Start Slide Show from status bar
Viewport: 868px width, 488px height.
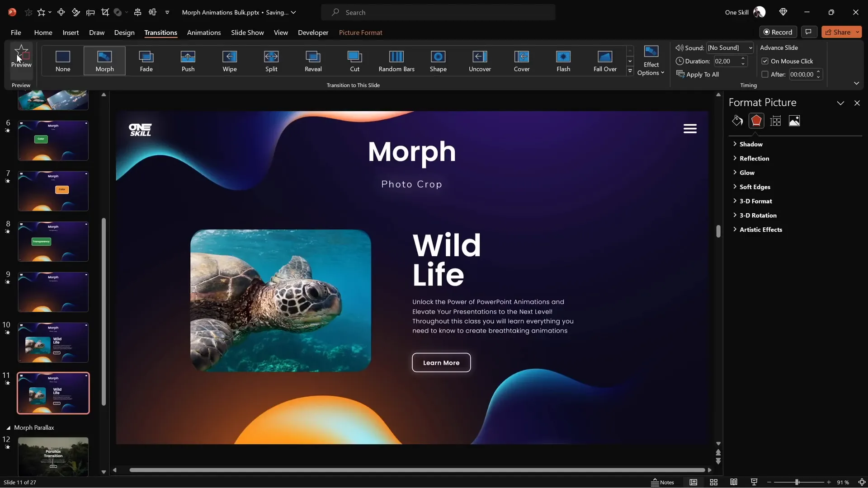click(754, 482)
